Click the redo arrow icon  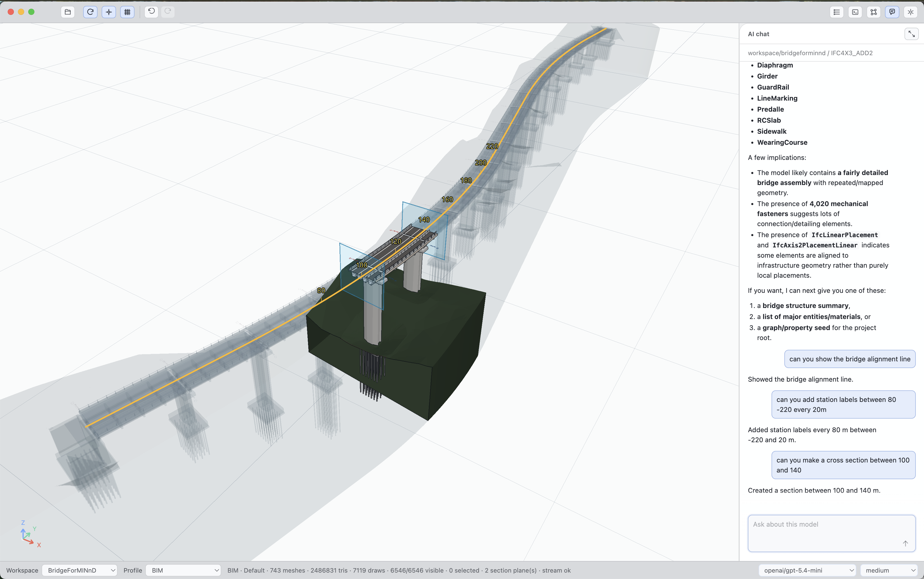pos(168,12)
